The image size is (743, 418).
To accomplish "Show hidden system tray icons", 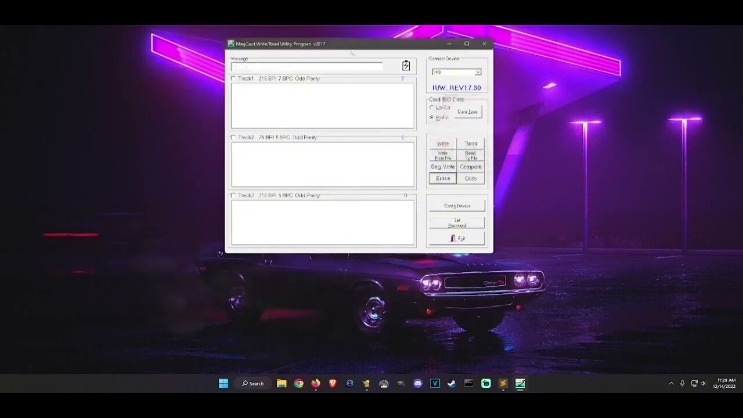I will coord(671,383).
